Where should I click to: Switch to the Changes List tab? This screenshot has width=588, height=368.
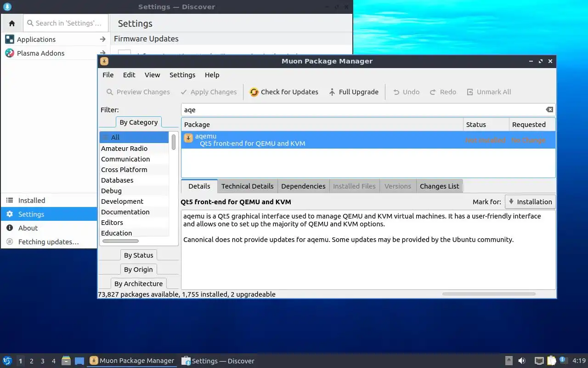point(439,186)
